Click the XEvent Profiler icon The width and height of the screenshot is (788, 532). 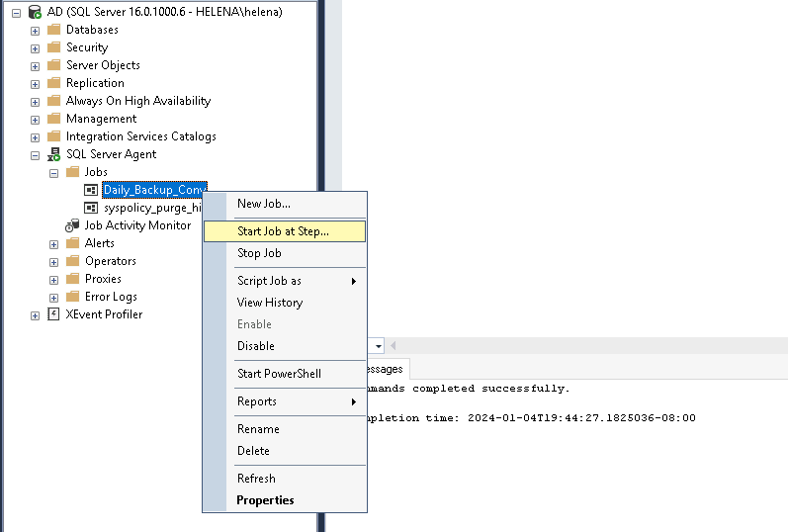click(x=53, y=314)
